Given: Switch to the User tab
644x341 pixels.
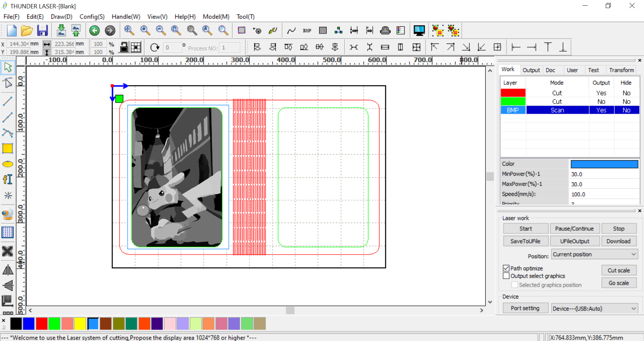Looking at the screenshot, I should (x=572, y=70).
